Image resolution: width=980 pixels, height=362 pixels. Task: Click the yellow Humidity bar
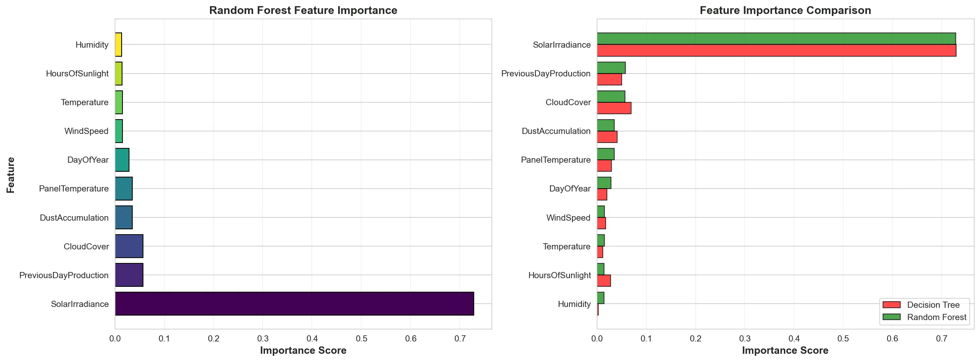[x=118, y=44]
